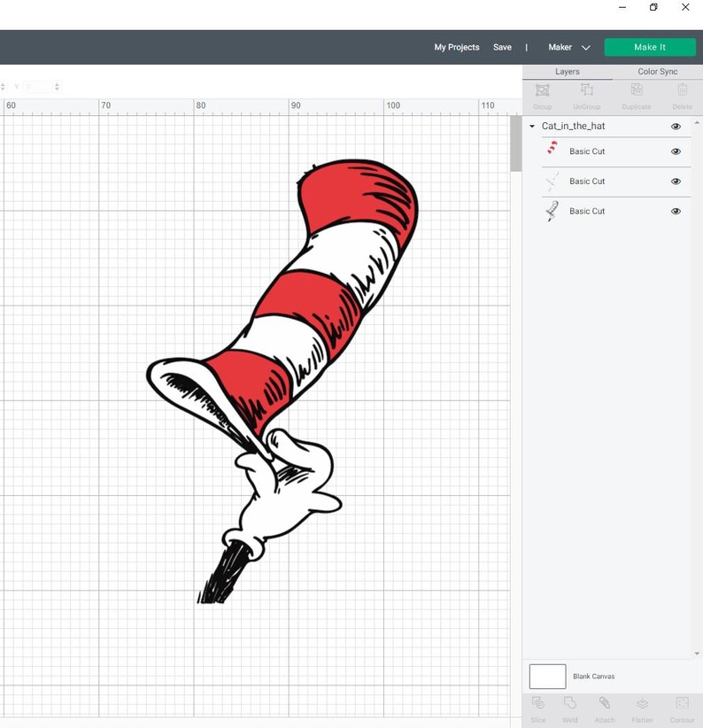Click the Y position input field

point(37,87)
